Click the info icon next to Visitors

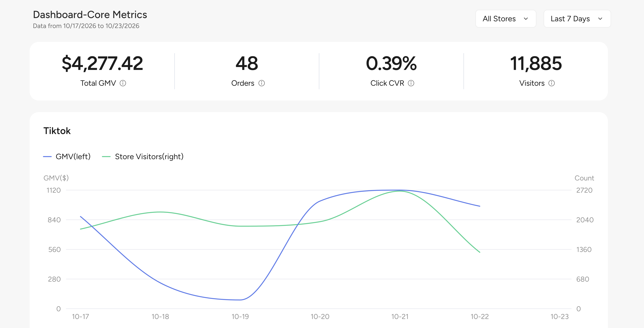coord(551,83)
